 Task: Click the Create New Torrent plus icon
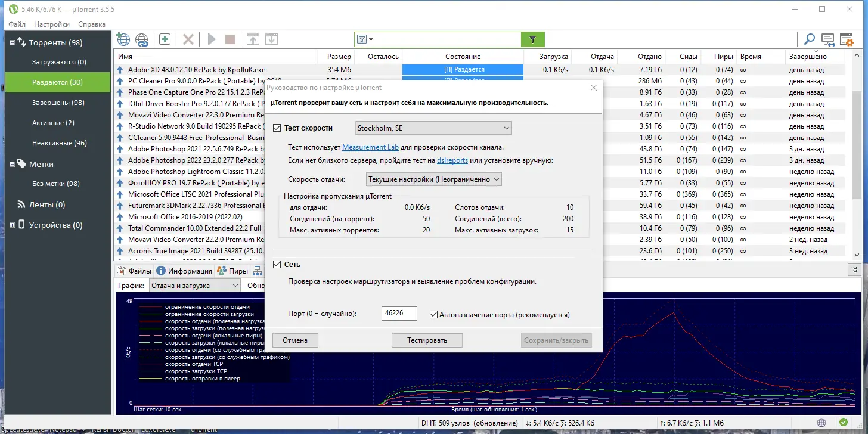click(165, 39)
